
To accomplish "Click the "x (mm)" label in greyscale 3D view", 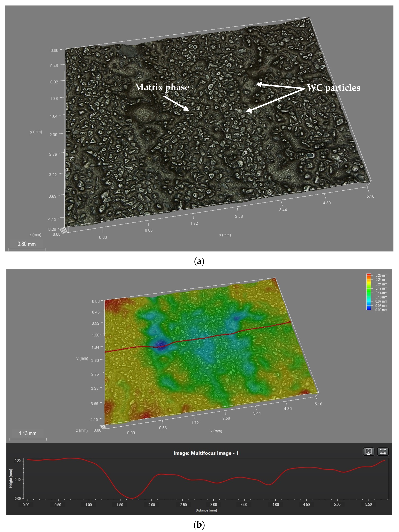I will pos(225,235).
